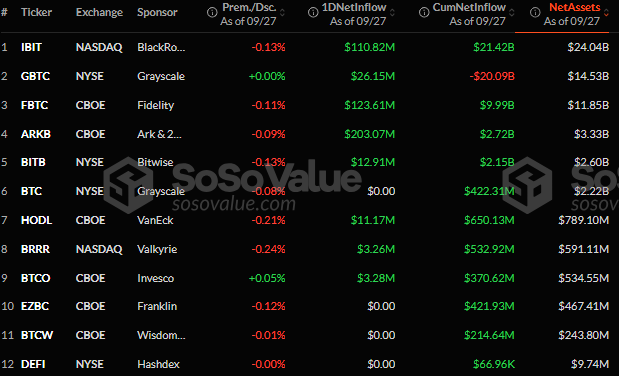Open the FBTC ticker link

pos(34,105)
